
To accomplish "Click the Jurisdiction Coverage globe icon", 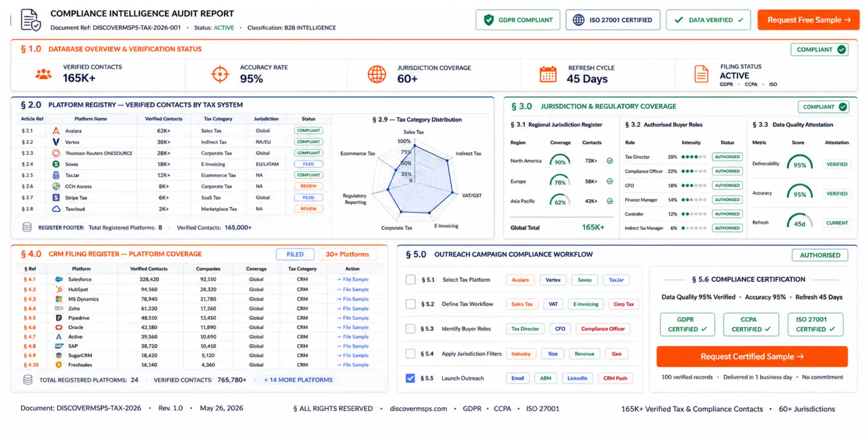I will [x=377, y=74].
